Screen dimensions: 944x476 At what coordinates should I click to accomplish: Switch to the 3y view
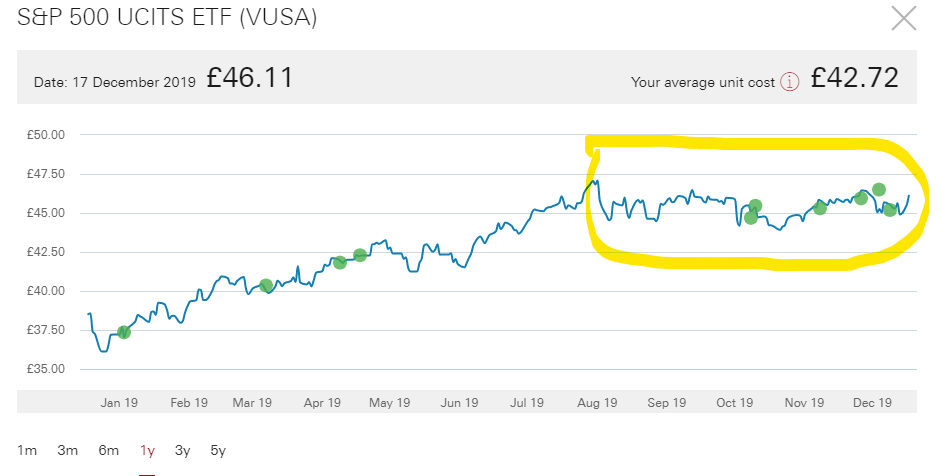[182, 450]
